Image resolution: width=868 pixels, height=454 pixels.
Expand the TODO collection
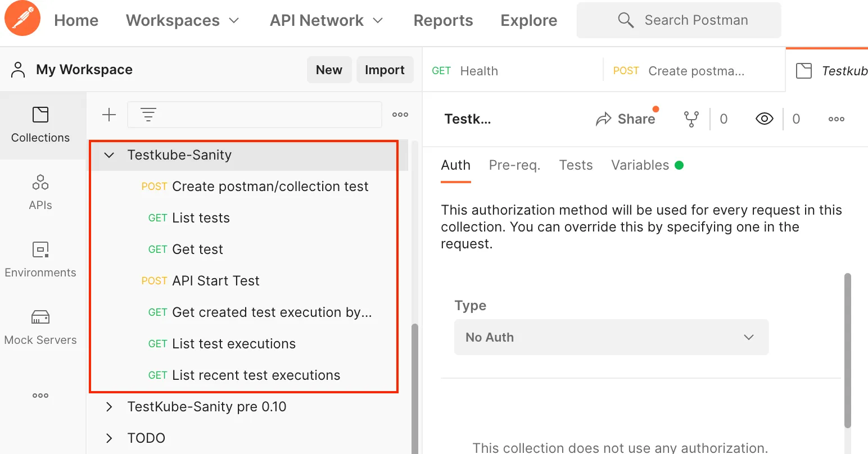[108, 438]
